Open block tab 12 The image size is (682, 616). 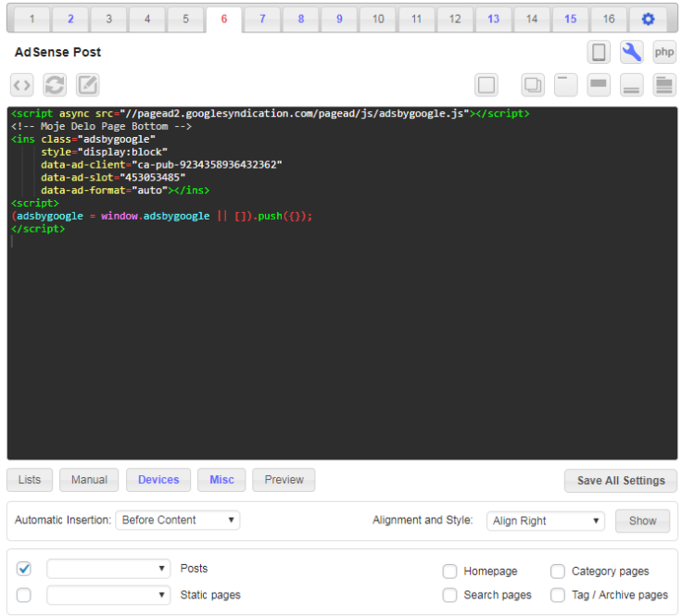pyautogui.click(x=455, y=19)
